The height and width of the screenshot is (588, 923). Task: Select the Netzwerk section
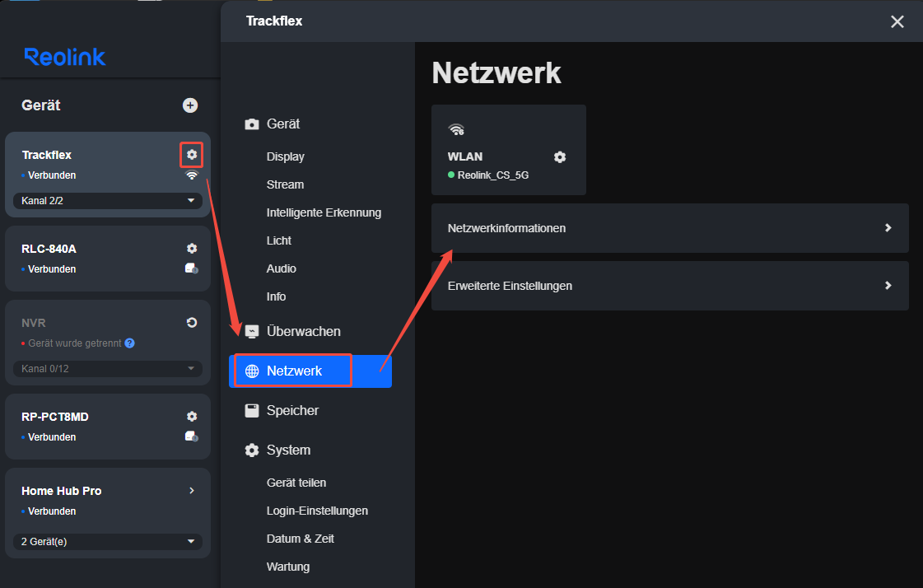[x=310, y=371]
